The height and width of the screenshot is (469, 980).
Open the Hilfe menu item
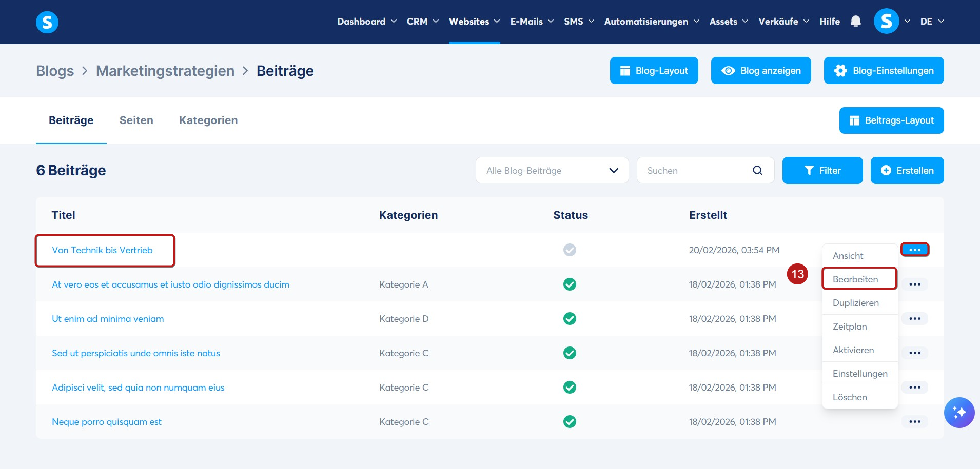(x=830, y=22)
